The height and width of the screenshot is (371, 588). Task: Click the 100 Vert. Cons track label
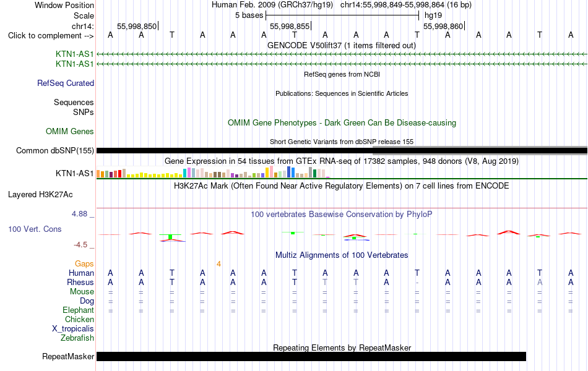click(35, 229)
